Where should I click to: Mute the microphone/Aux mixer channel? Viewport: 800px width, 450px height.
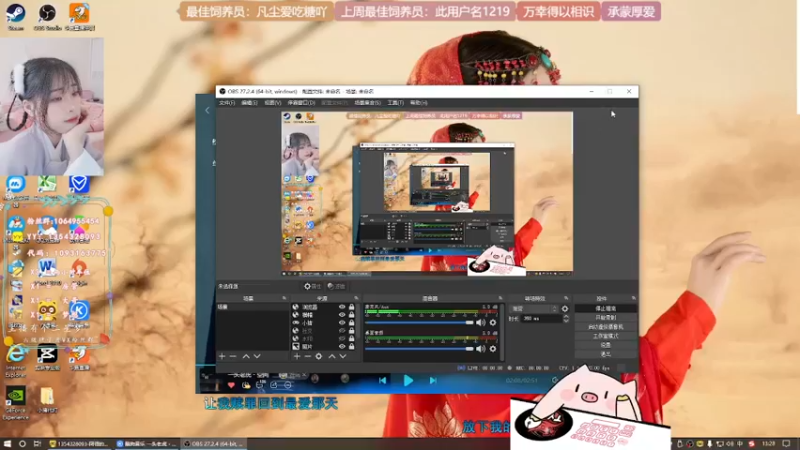481,322
